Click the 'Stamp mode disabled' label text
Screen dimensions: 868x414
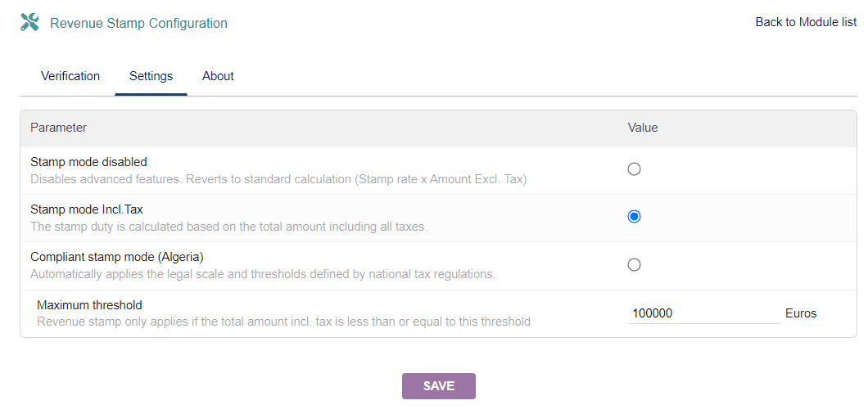88,162
